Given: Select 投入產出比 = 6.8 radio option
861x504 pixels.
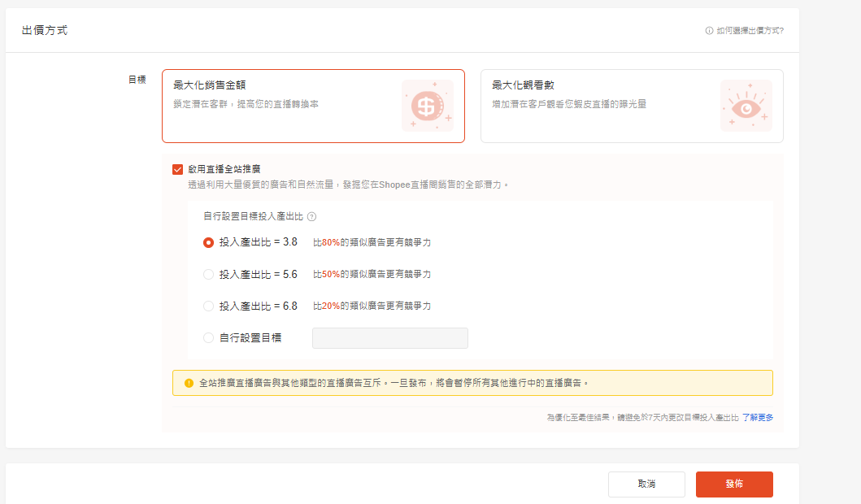Looking at the screenshot, I should [x=208, y=306].
